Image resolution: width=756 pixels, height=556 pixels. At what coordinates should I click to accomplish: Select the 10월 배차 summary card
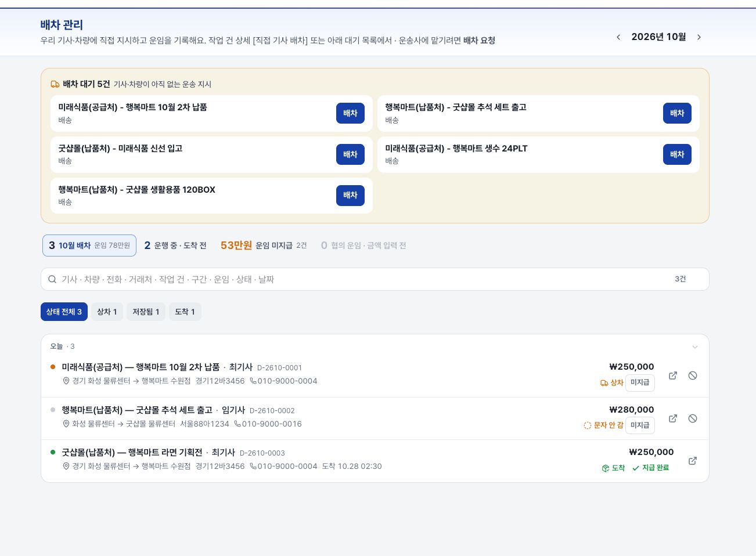(x=89, y=245)
